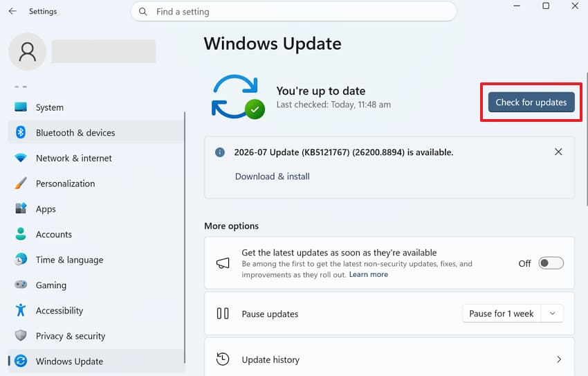Click the user profile avatar
Image resolution: width=588 pixels, height=376 pixels.
click(x=28, y=51)
